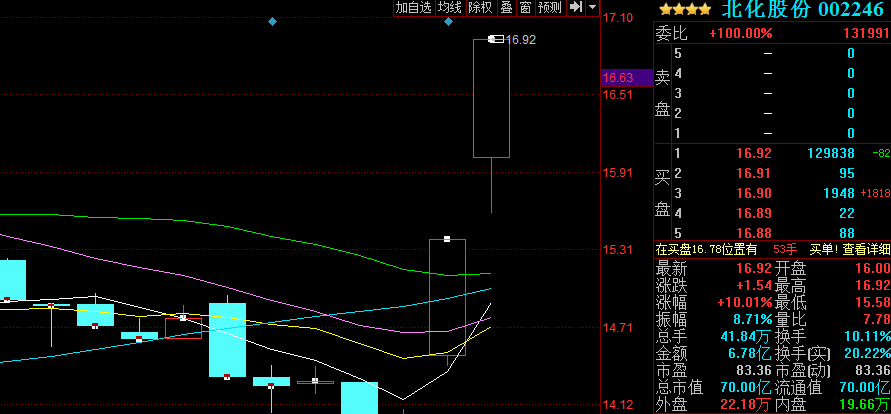The height and width of the screenshot is (414, 891).
Task: Add stock via 加自选 button
Action: coord(413,7)
